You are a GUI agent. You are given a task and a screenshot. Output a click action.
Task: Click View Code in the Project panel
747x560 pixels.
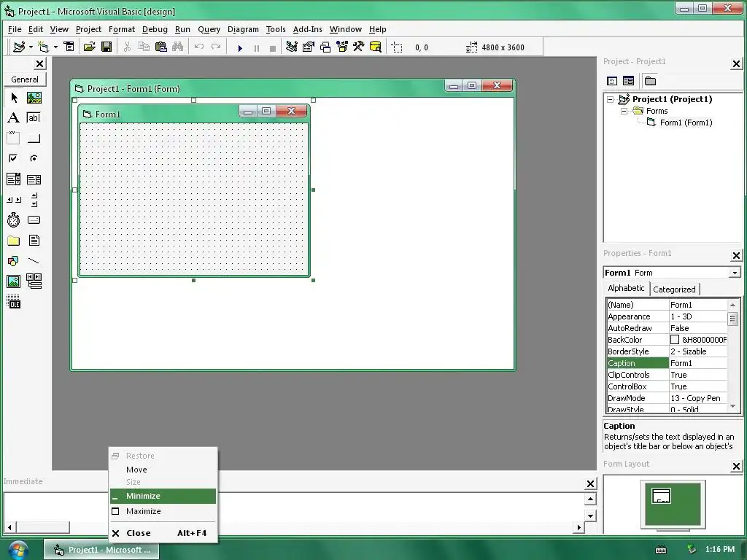[612, 81]
